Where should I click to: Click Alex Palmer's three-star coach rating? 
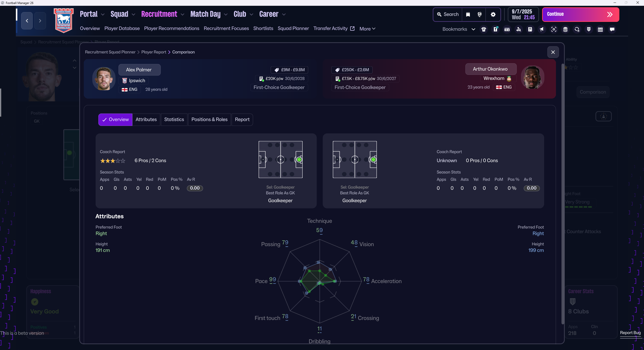point(112,161)
